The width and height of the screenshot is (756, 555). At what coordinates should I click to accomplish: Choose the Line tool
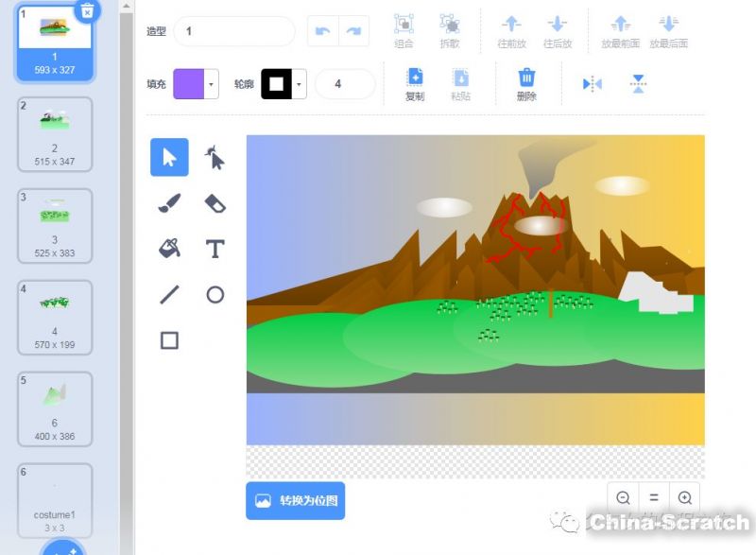click(x=169, y=295)
